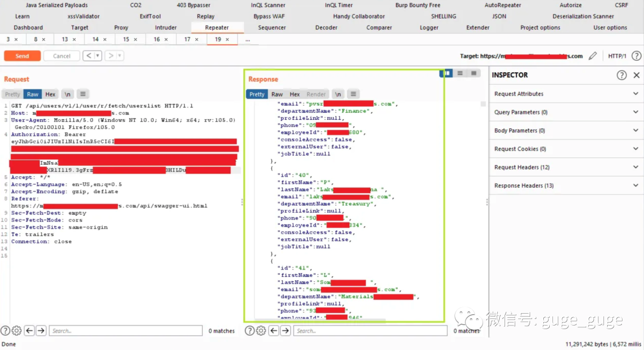The width and height of the screenshot is (644, 350).
Task: Switch to the Intruder tab
Action: tap(166, 27)
